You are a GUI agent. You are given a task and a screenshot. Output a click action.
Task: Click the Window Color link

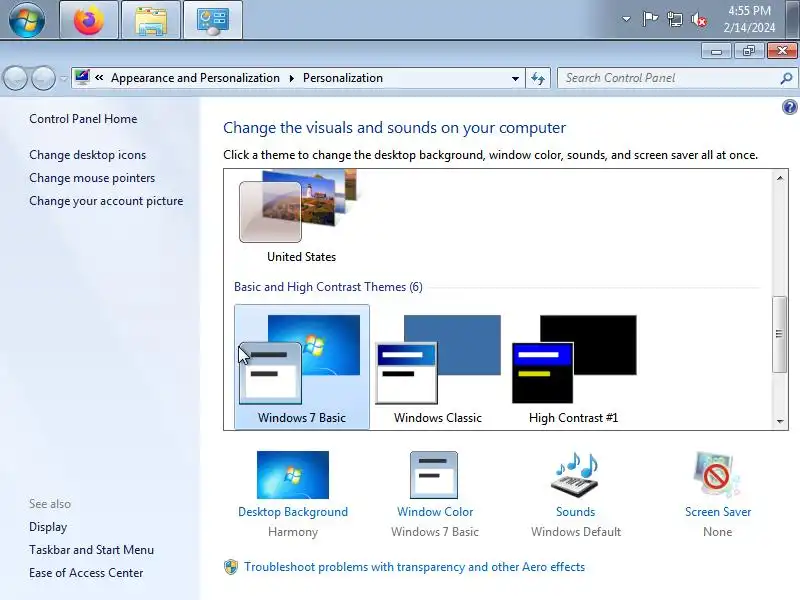tap(435, 512)
